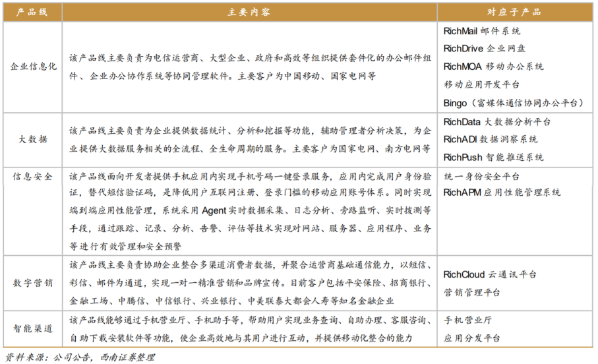Click the 对应子产品 column header
The width and height of the screenshot is (598, 364).
click(x=515, y=13)
